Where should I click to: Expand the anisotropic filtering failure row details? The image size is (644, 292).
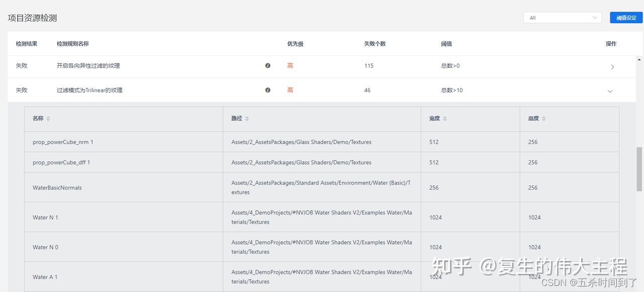(x=612, y=66)
